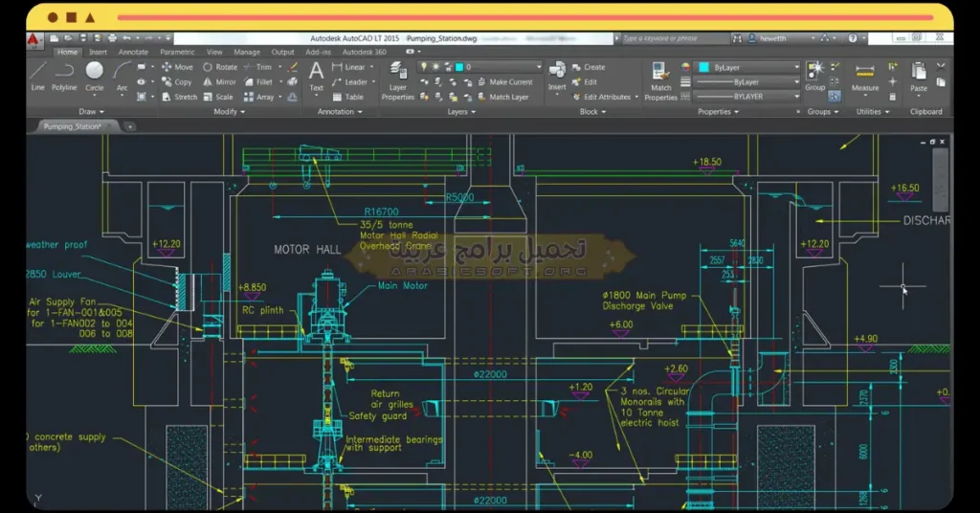The image size is (980, 513).
Task: Select the Circle tool
Action: coord(95,77)
